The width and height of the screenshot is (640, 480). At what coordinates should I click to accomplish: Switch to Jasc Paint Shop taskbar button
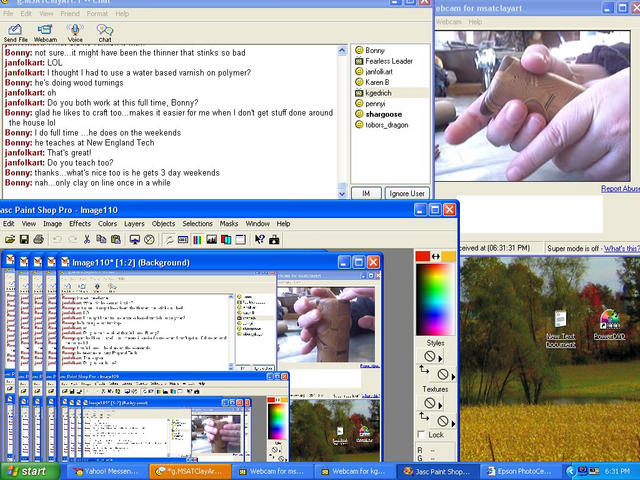(438, 471)
